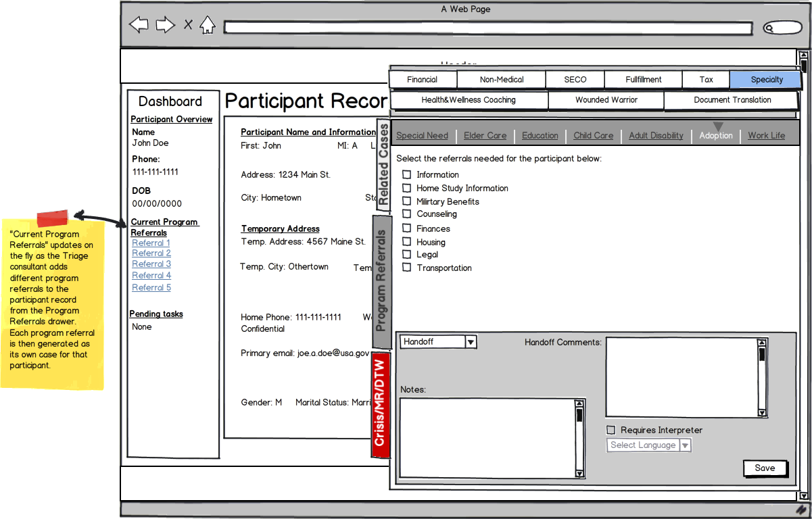The height and width of the screenshot is (519, 812).
Task: Click the browser home icon
Action: point(208,26)
